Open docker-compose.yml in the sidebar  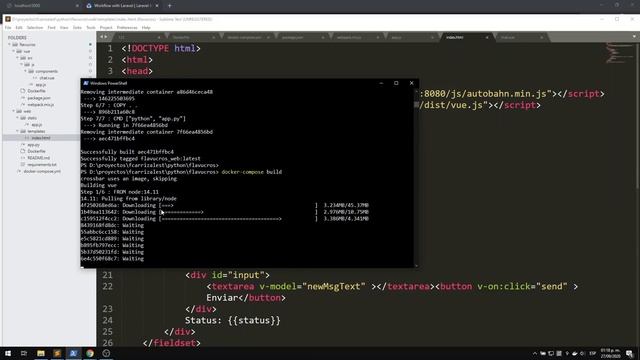click(42, 171)
